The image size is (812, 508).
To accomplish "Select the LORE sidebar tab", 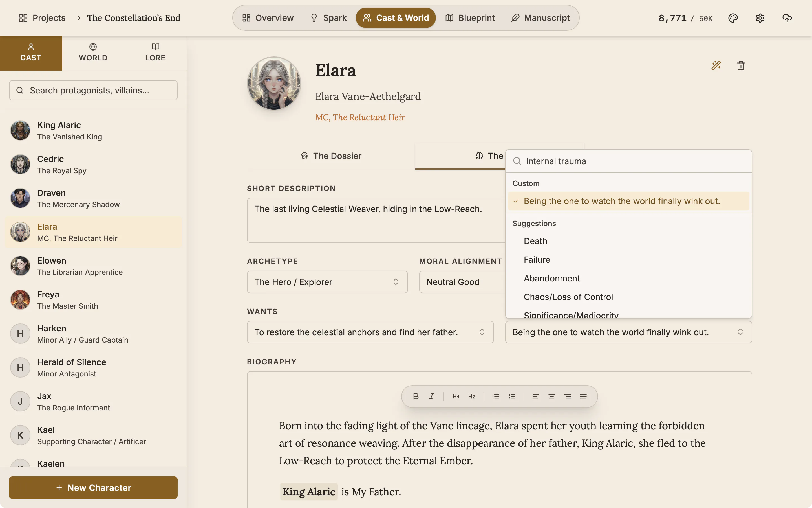I will coord(155,53).
